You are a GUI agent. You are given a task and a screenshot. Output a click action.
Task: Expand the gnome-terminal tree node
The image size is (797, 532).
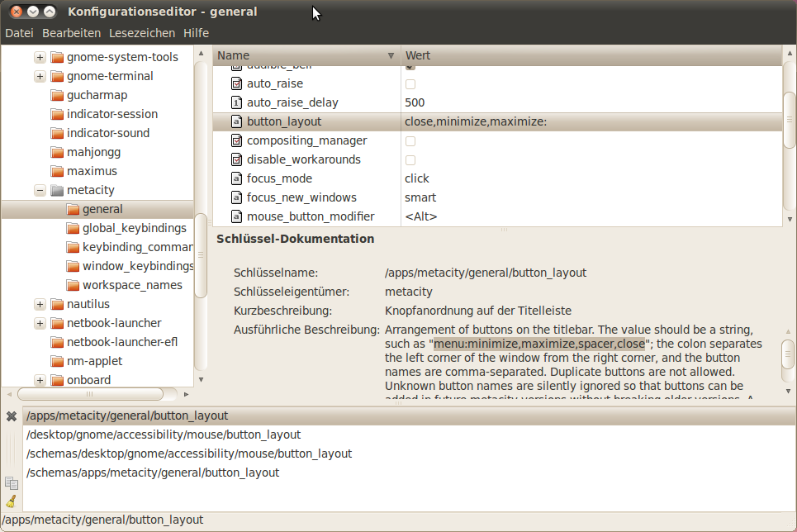[40, 76]
